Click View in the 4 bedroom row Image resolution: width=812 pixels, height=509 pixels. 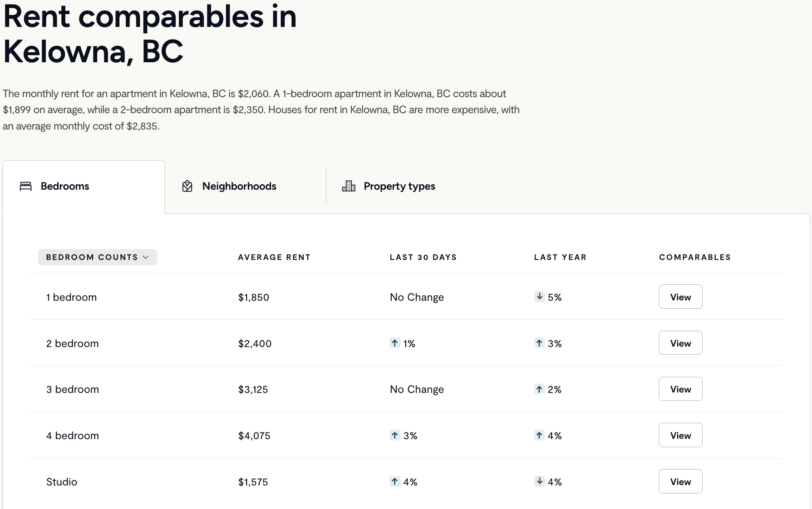pyautogui.click(x=680, y=435)
